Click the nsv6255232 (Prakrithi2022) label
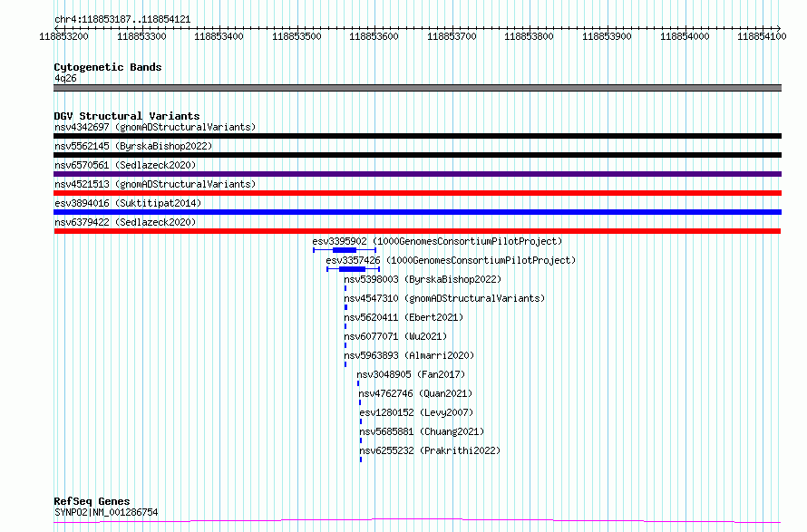 pyautogui.click(x=430, y=450)
